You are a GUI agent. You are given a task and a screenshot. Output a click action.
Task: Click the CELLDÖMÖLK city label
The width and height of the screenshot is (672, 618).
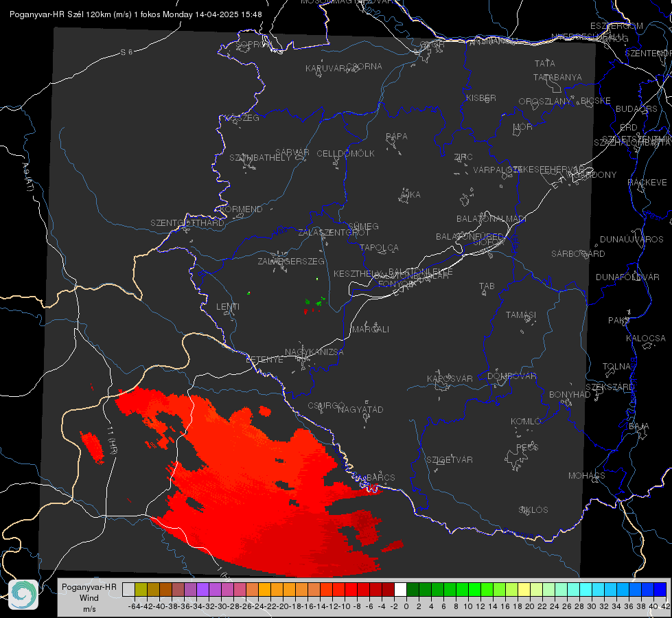pos(346,154)
